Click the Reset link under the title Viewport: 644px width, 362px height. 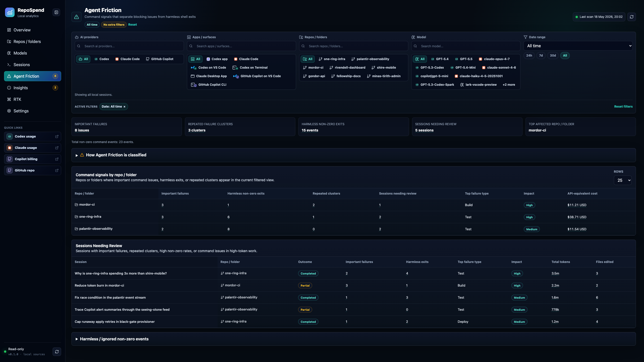point(133,25)
